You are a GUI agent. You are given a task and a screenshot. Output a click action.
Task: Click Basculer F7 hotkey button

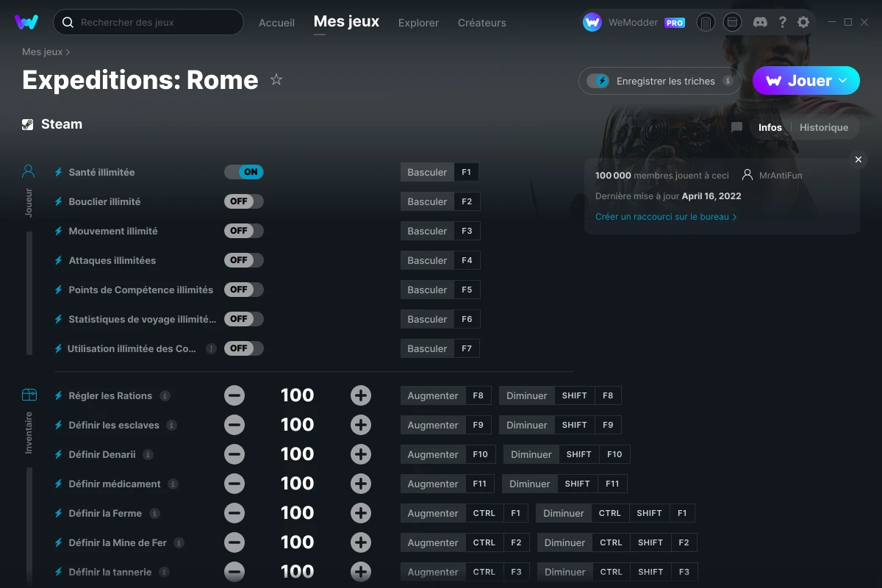(x=440, y=348)
